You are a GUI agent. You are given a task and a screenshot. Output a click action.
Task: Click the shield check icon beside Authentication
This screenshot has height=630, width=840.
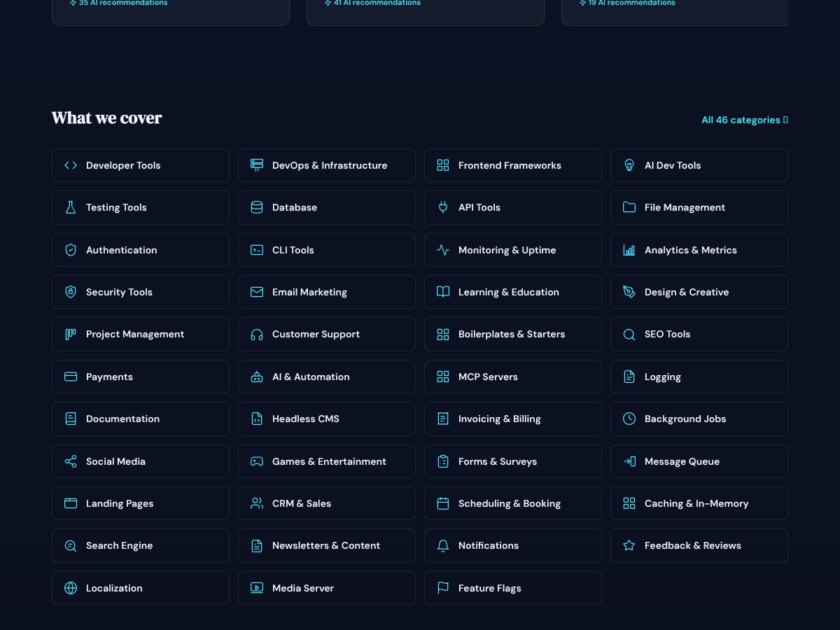[x=71, y=250]
